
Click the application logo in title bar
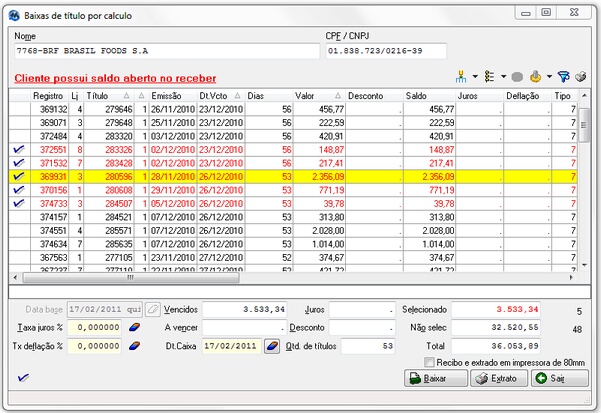tap(14, 16)
